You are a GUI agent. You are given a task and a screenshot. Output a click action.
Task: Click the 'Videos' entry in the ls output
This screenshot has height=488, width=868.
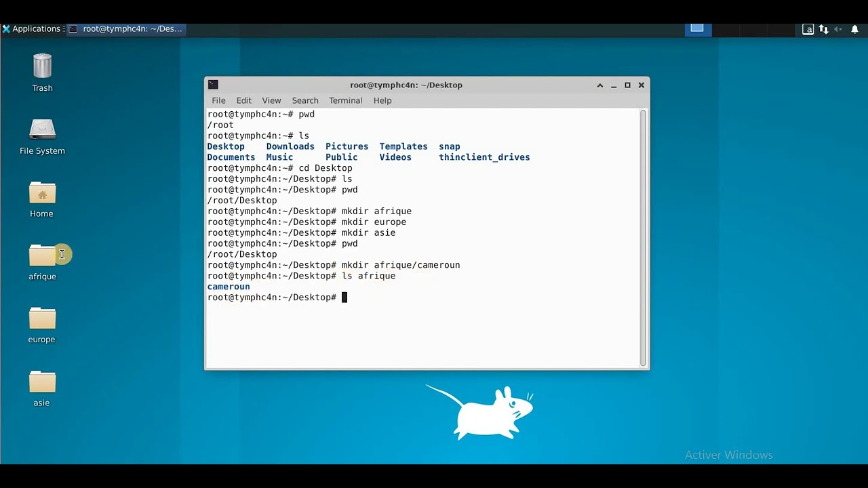(395, 157)
